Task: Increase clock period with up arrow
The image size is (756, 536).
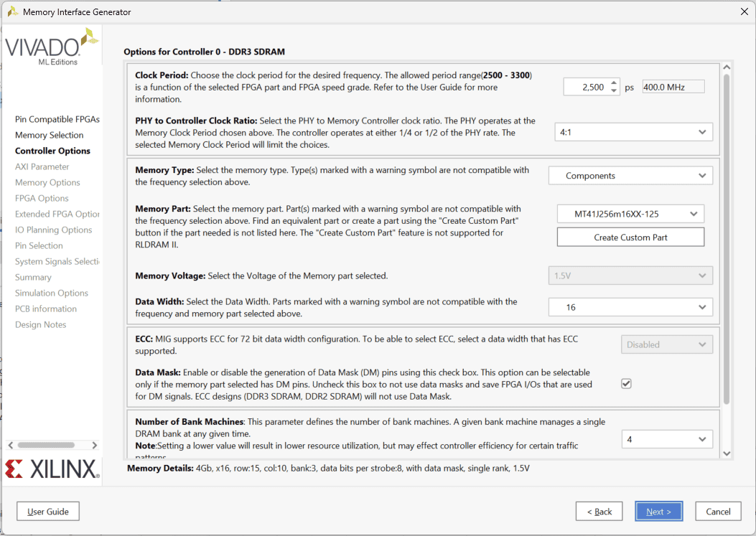Action: pyautogui.click(x=614, y=83)
